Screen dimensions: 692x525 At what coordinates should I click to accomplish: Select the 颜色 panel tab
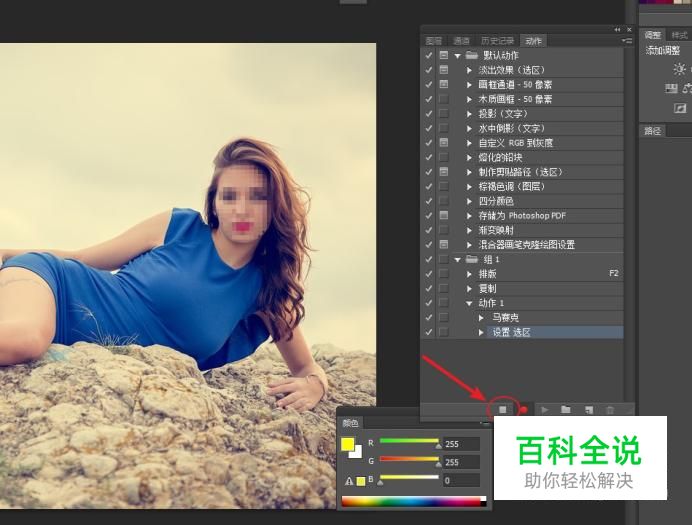click(x=350, y=423)
